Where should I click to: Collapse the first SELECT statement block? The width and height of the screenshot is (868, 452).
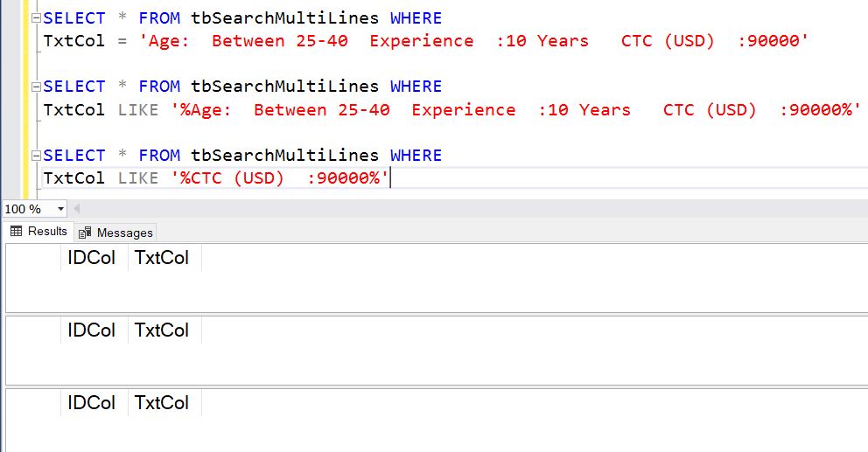click(x=37, y=17)
